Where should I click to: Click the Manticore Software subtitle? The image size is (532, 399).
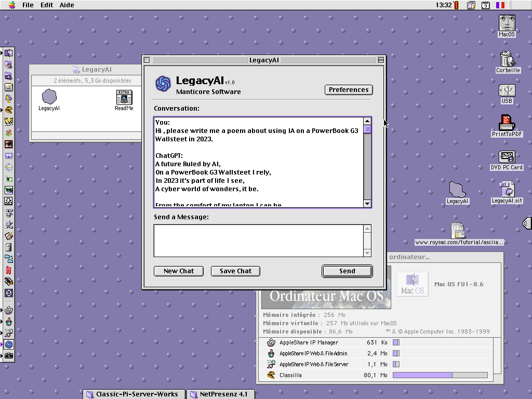click(x=208, y=91)
